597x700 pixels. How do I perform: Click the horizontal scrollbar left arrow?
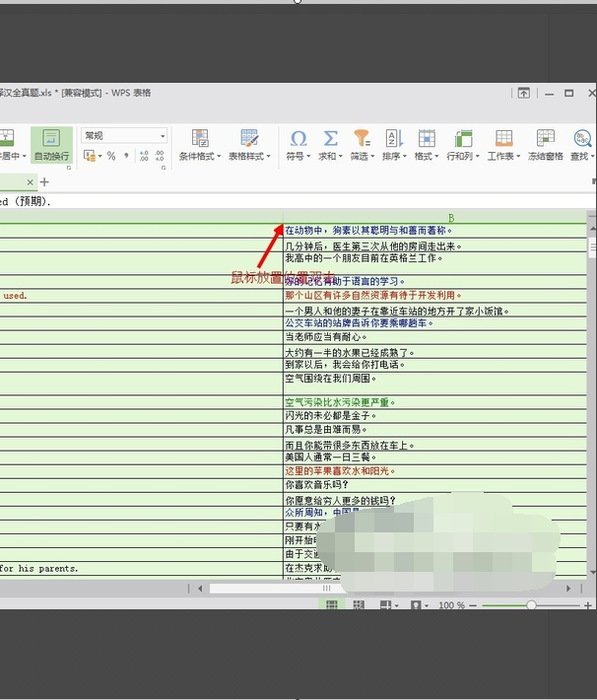[x=200, y=589]
